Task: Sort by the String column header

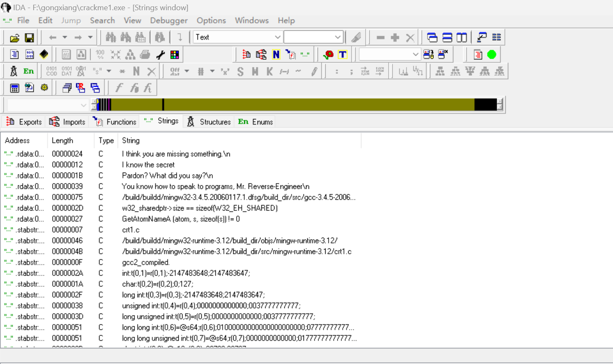Action: (x=240, y=140)
